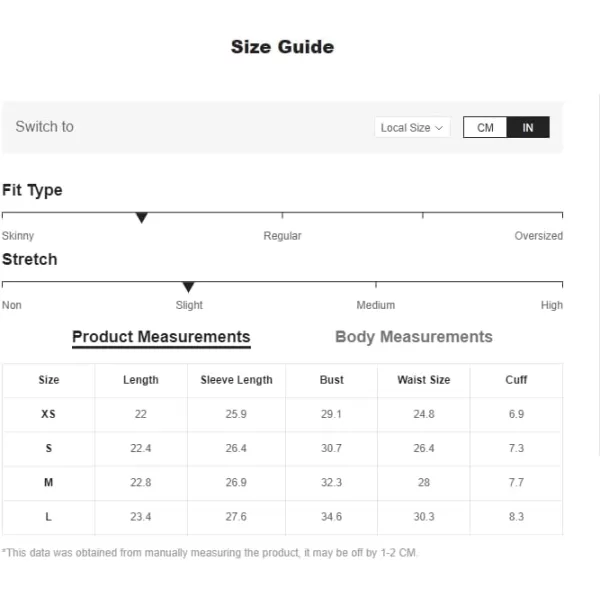The width and height of the screenshot is (600, 600).
Task: Select the S size row
Action: [x=282, y=448]
